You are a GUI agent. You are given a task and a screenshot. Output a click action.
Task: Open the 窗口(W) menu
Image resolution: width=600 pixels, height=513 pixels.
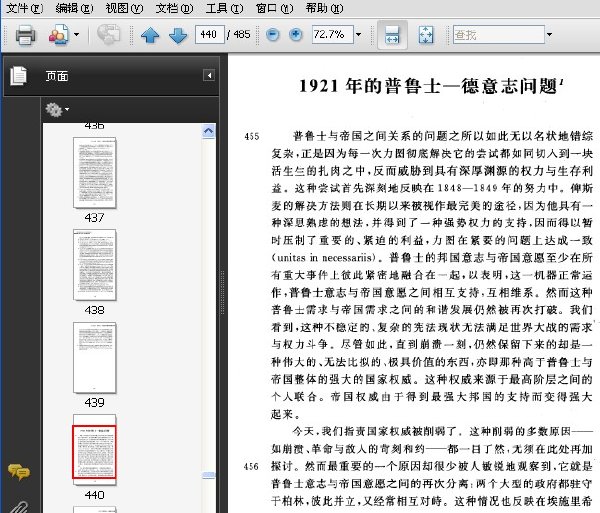pyautogui.click(x=274, y=8)
